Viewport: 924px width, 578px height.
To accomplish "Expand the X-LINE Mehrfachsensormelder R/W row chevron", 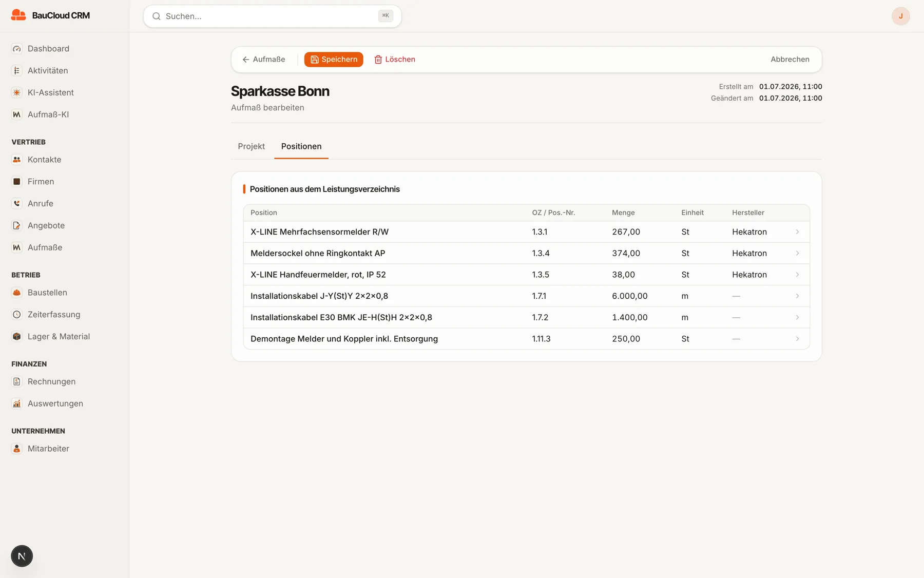I will [797, 232].
